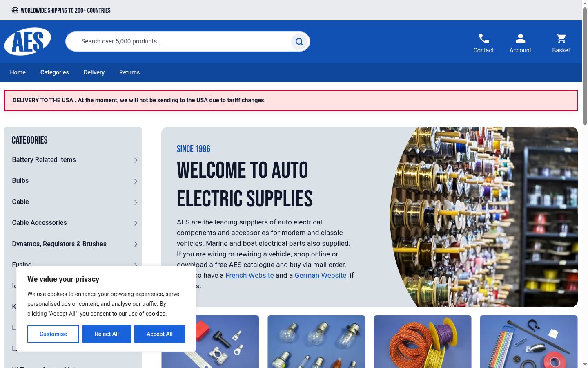Open the French Website link
The width and height of the screenshot is (588, 368).
coord(249,275)
